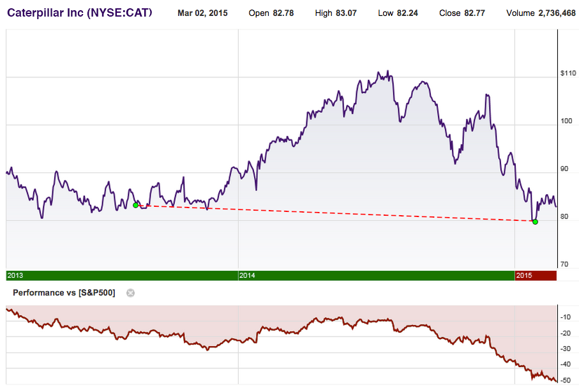Select the 2013 year bar segment
The height and width of the screenshot is (392, 579).
(122, 275)
